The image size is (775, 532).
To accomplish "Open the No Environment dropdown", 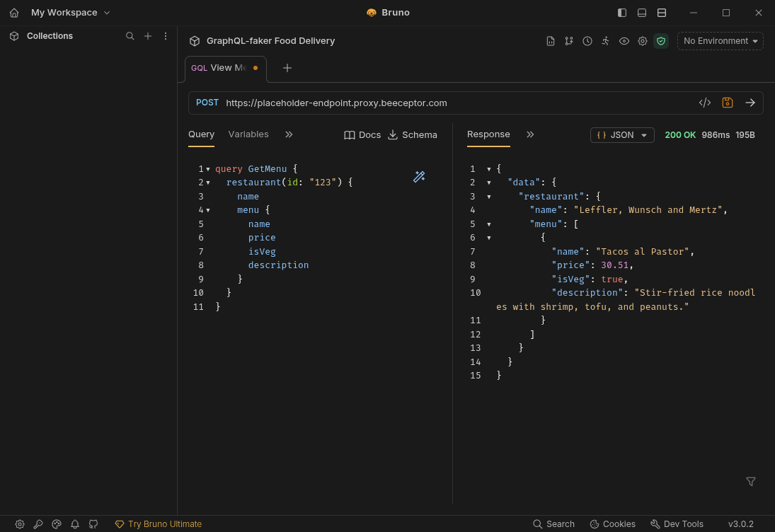I will [x=720, y=41].
